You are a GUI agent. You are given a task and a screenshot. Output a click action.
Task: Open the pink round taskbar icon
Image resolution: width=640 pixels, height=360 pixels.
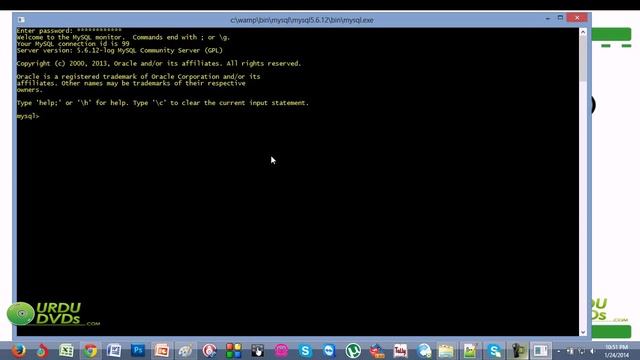(281, 351)
